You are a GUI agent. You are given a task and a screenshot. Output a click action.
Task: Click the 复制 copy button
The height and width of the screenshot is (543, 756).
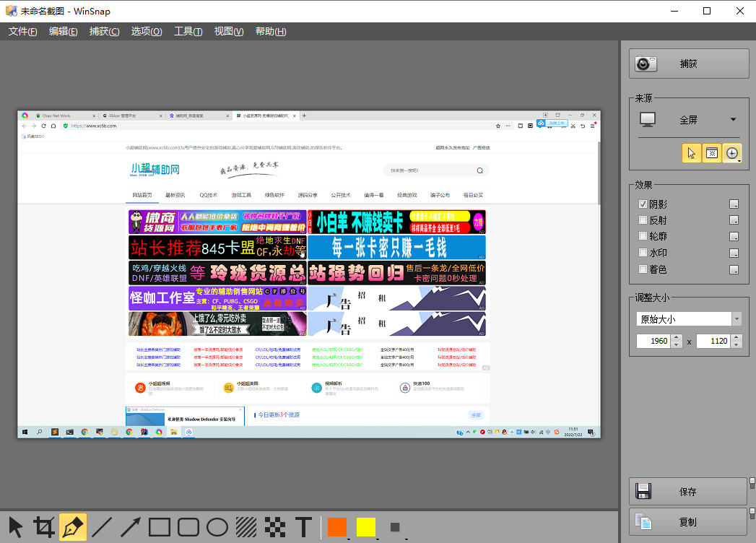(x=687, y=521)
